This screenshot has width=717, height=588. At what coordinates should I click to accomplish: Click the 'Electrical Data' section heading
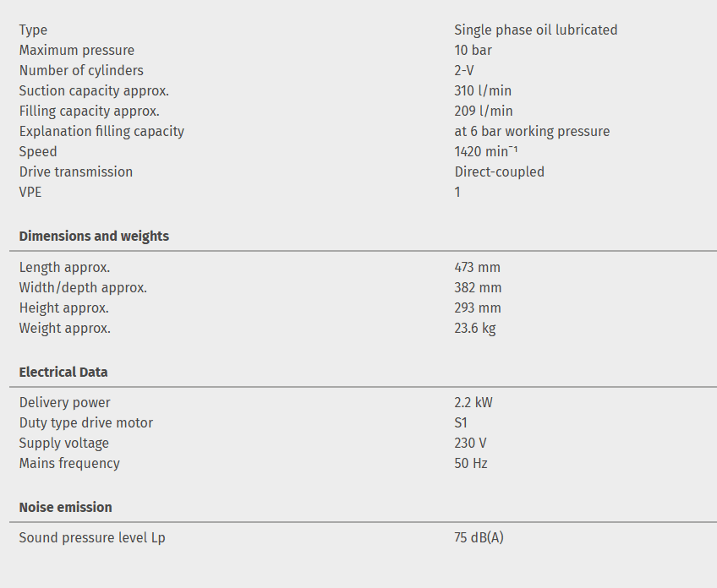[x=63, y=372]
